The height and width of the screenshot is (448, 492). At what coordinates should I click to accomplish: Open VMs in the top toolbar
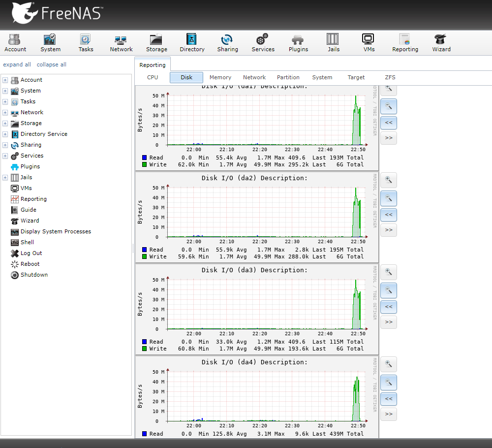pyautogui.click(x=369, y=43)
